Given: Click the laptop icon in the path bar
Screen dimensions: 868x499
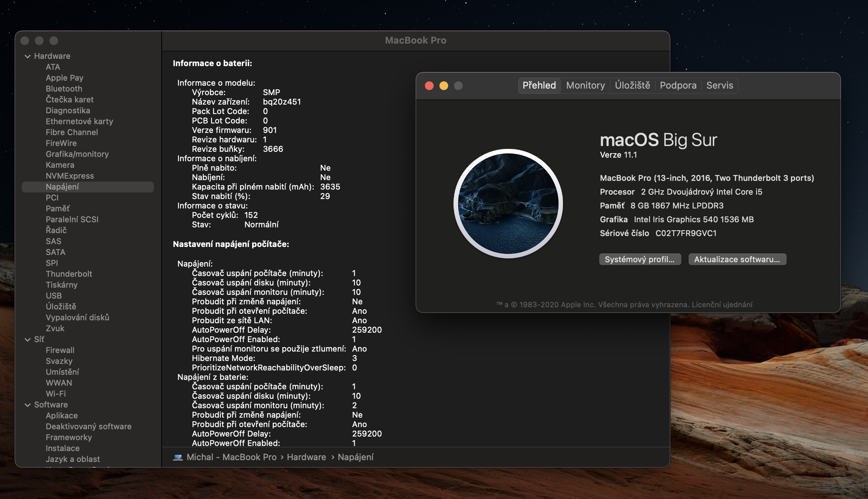Looking at the screenshot, I should (x=178, y=457).
